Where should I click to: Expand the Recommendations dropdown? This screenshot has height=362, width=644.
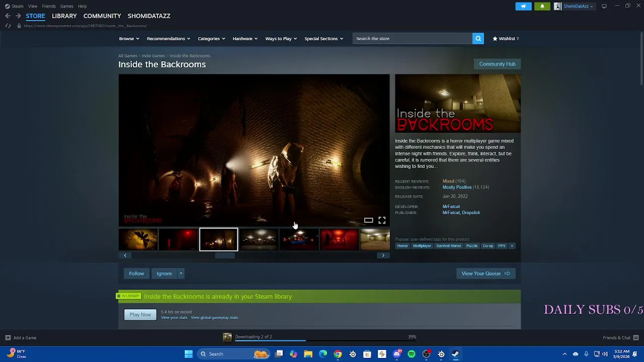point(169,39)
